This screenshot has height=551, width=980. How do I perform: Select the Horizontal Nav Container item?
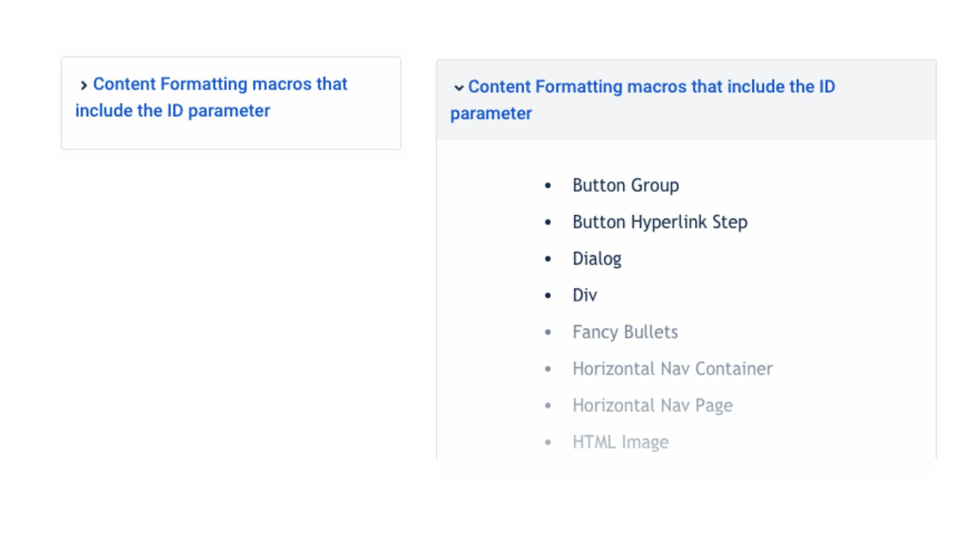(673, 369)
